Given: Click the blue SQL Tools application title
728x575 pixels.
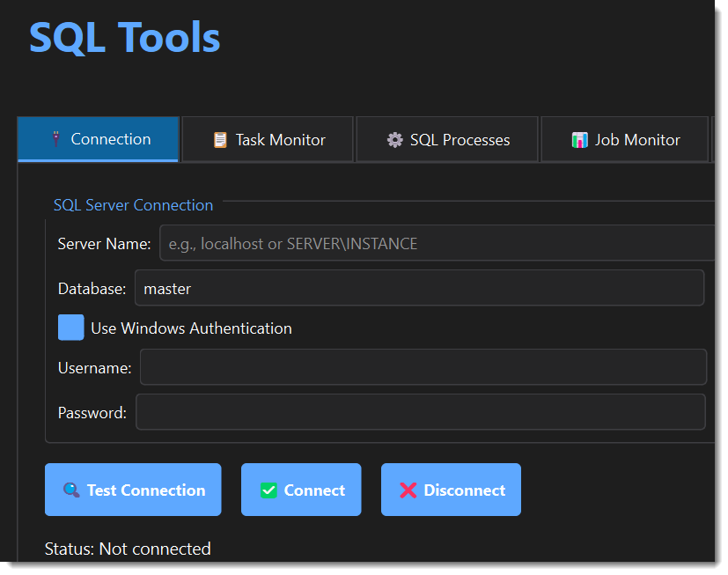Looking at the screenshot, I should click(x=124, y=37).
